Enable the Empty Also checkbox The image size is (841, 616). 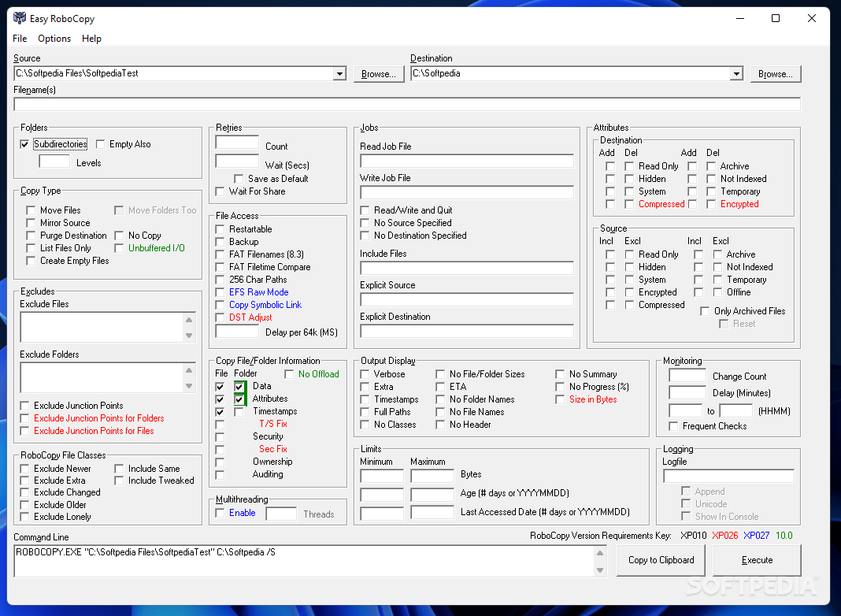pos(100,144)
